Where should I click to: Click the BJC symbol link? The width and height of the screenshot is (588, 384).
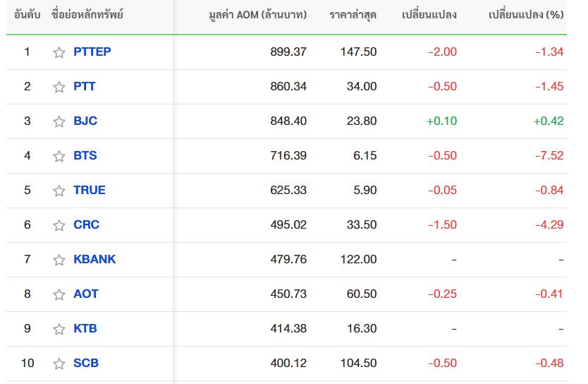coord(85,121)
